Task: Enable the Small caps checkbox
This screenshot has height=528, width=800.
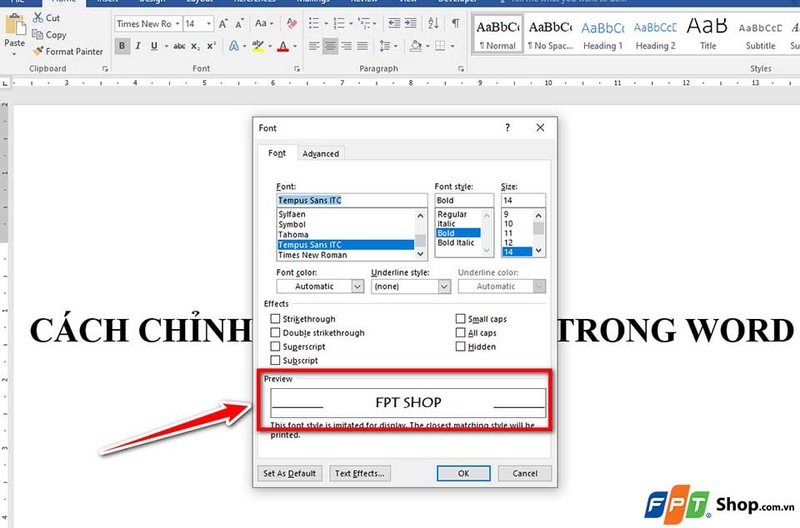Action: click(x=460, y=319)
